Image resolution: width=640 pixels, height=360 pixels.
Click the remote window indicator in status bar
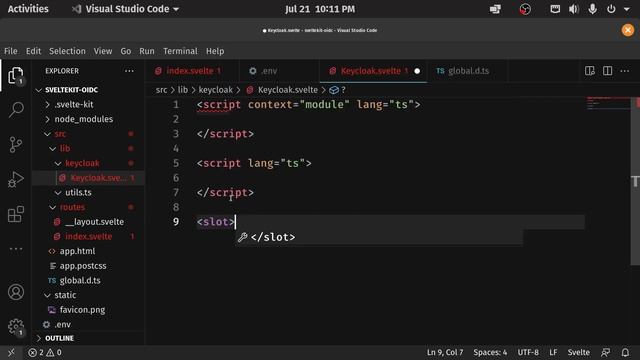(11, 353)
